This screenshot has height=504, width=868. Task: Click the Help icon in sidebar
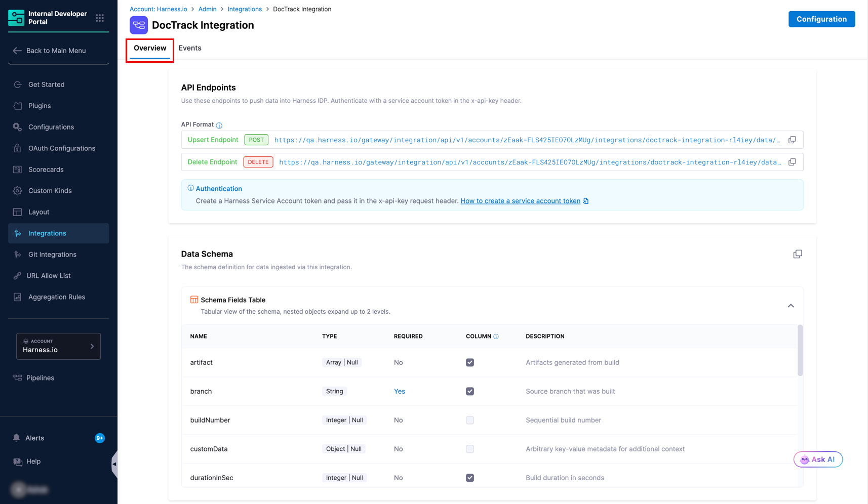[x=18, y=461]
